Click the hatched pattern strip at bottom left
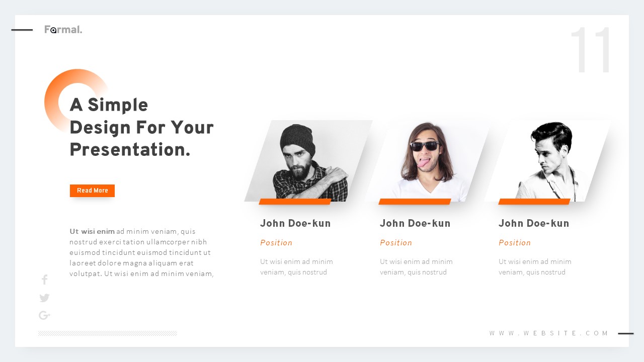The image size is (644, 362). (107, 333)
